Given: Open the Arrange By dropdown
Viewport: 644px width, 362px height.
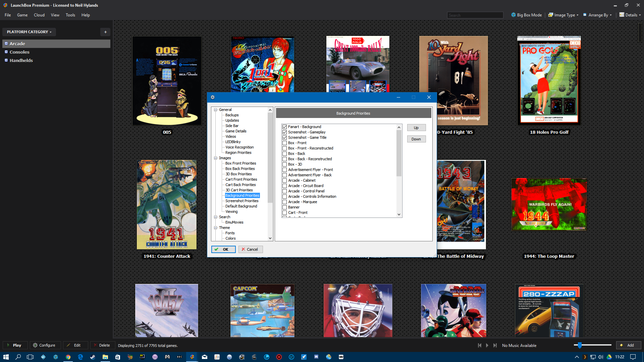Looking at the screenshot, I should (x=597, y=15).
